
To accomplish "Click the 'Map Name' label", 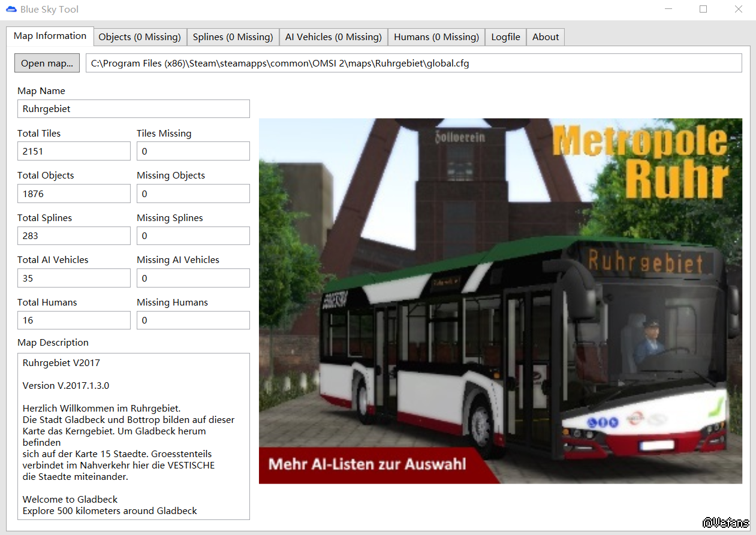I will pyautogui.click(x=41, y=91).
